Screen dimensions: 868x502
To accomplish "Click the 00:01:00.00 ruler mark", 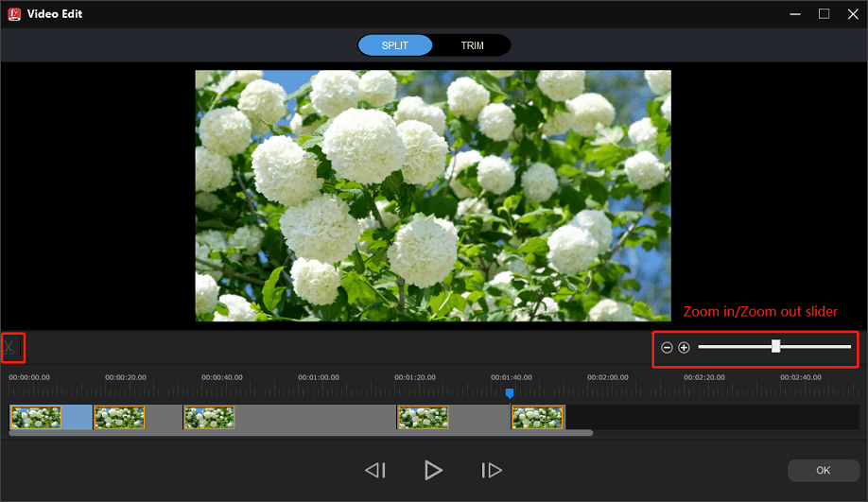I will coord(319,377).
